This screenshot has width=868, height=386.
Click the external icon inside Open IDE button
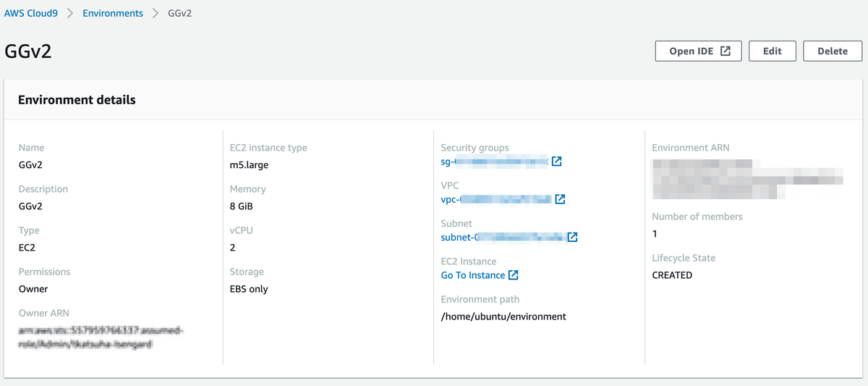point(726,51)
